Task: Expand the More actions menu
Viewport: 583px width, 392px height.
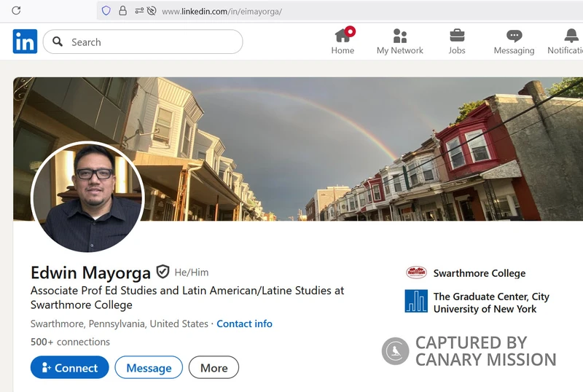Action: [x=214, y=368]
